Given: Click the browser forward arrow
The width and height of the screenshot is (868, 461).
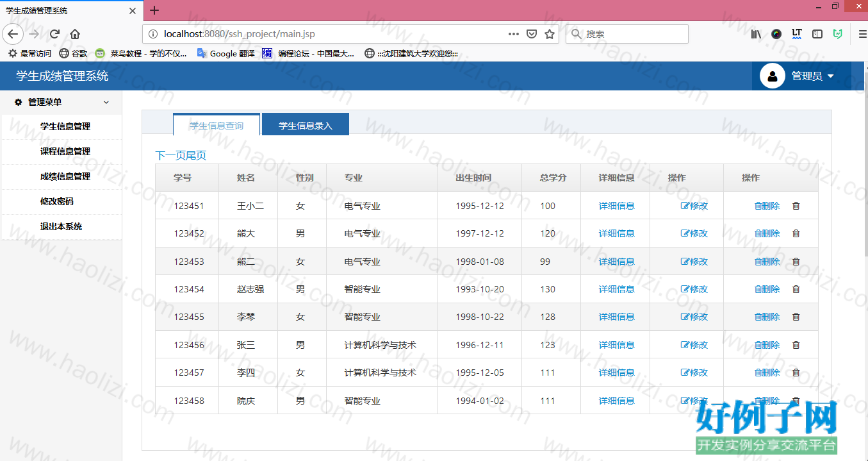Looking at the screenshot, I should pos(34,34).
